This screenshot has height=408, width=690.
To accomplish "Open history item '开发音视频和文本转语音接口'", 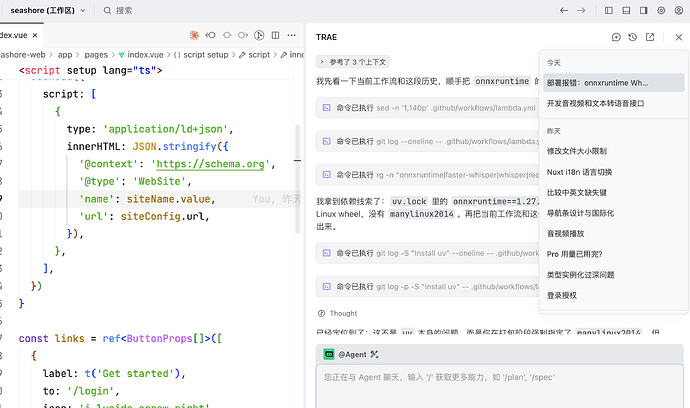I will 613,103.
